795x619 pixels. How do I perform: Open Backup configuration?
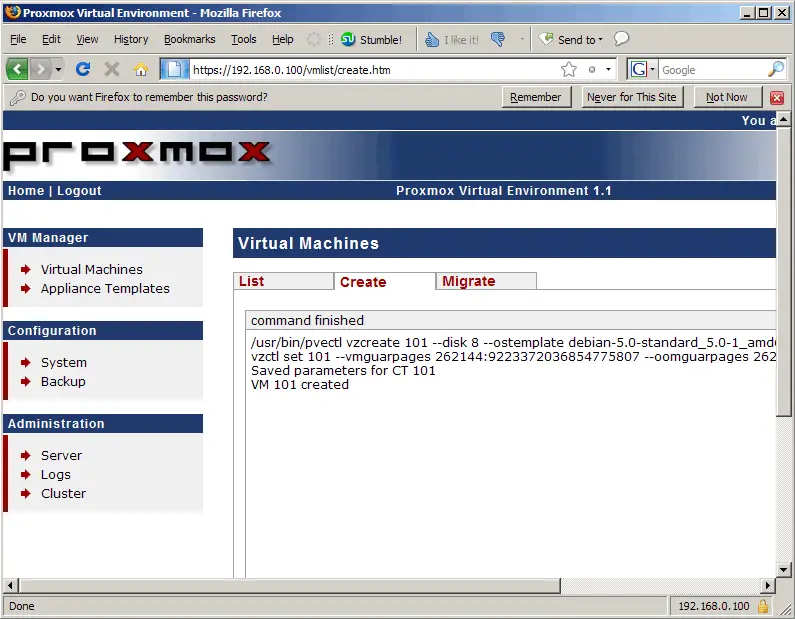(63, 381)
